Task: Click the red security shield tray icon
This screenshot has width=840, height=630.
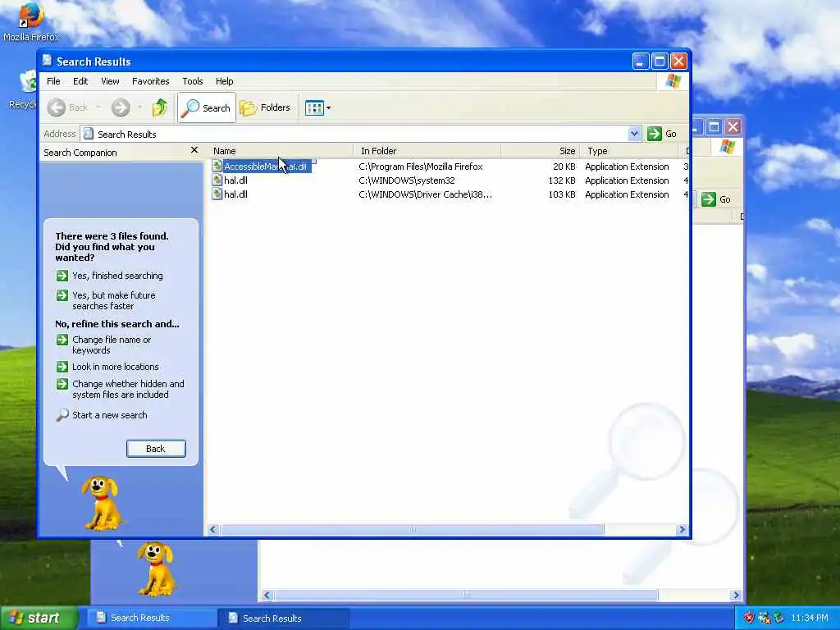Action: (748, 618)
